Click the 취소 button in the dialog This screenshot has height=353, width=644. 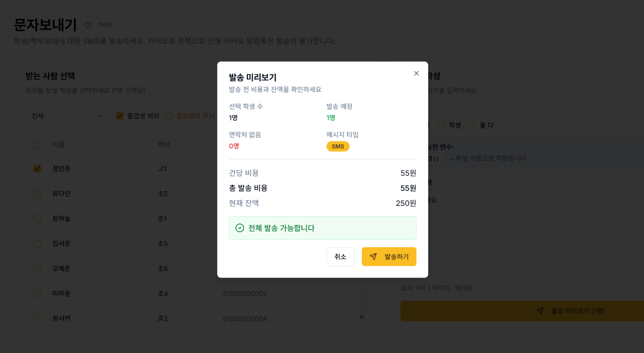point(340,256)
